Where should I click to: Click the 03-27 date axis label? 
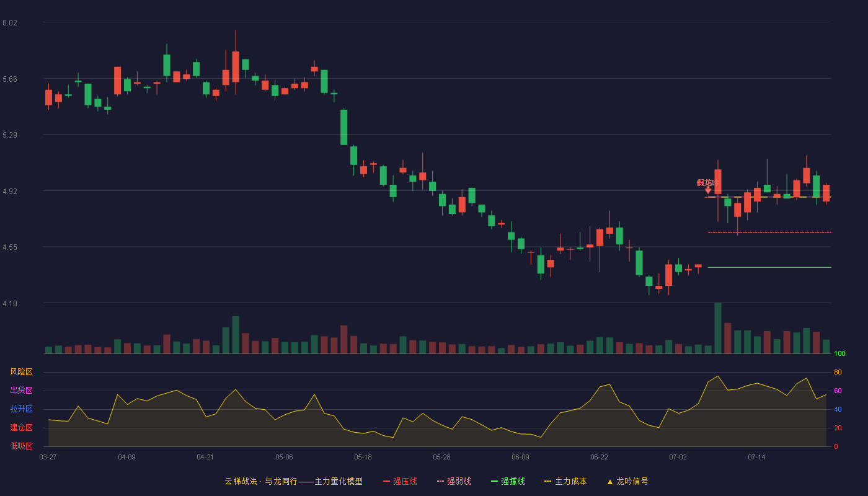click(x=48, y=457)
